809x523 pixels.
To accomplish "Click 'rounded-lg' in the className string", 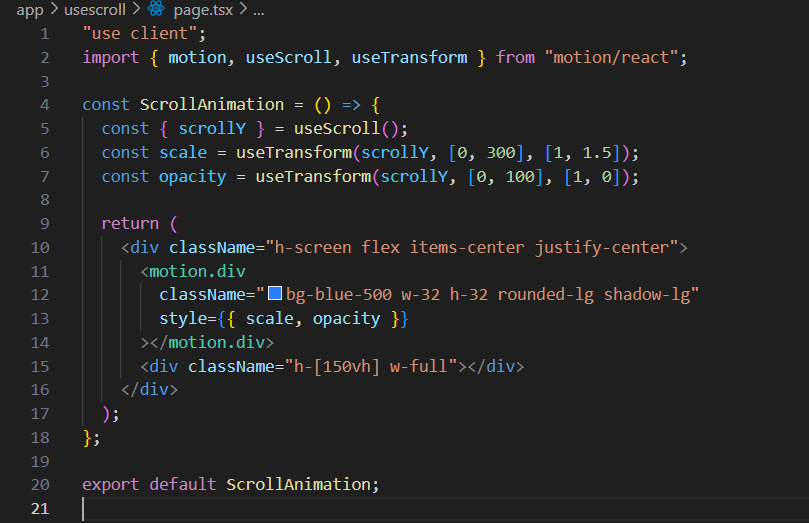I will (x=545, y=295).
